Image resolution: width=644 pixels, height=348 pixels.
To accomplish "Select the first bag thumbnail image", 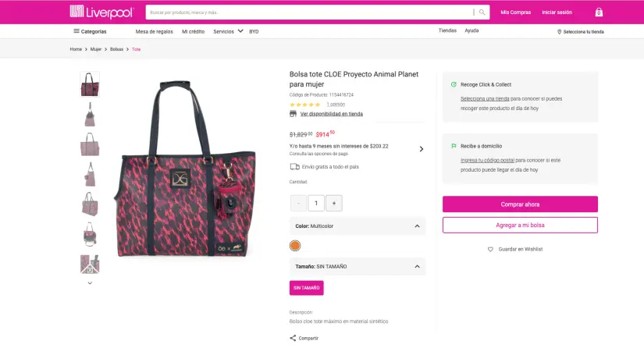I will (90, 84).
